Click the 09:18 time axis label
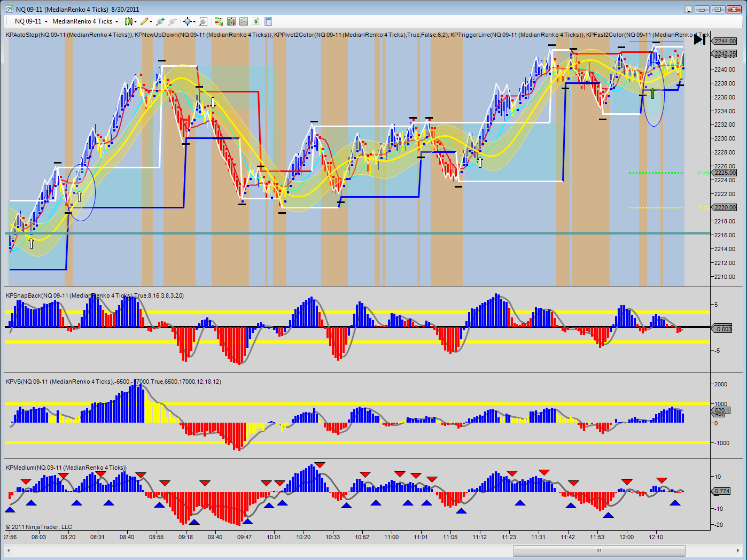This screenshot has width=747, height=560. pyautogui.click(x=185, y=537)
